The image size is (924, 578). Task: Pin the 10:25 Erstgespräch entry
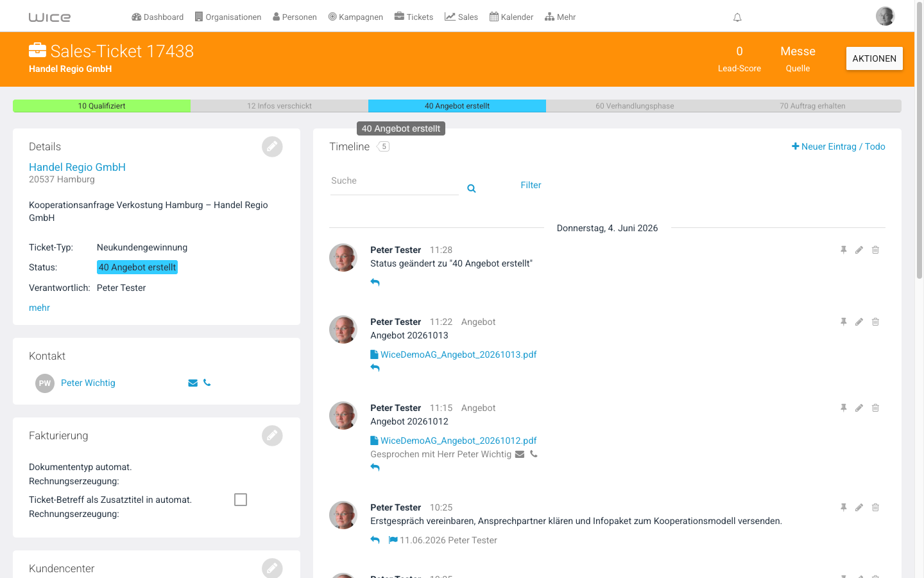click(844, 507)
